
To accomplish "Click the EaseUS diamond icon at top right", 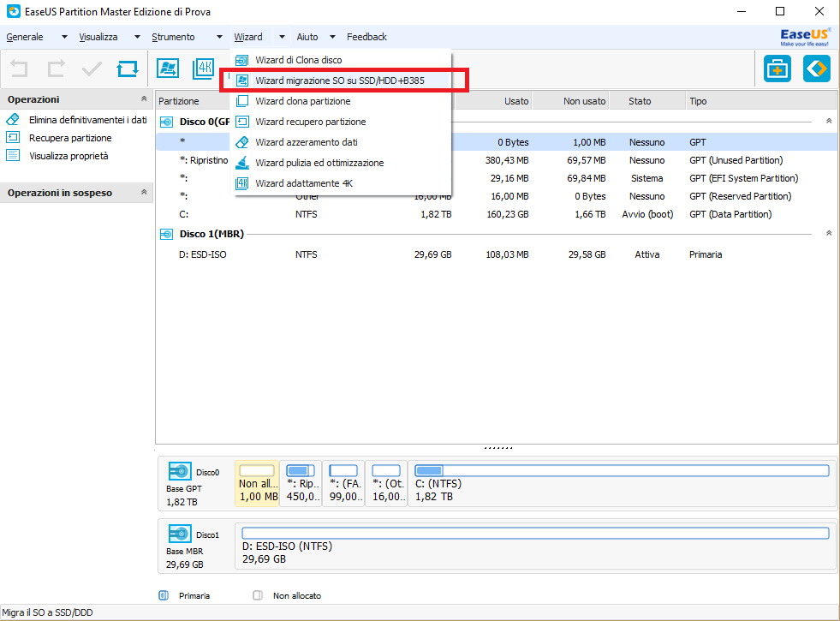I will [x=816, y=69].
